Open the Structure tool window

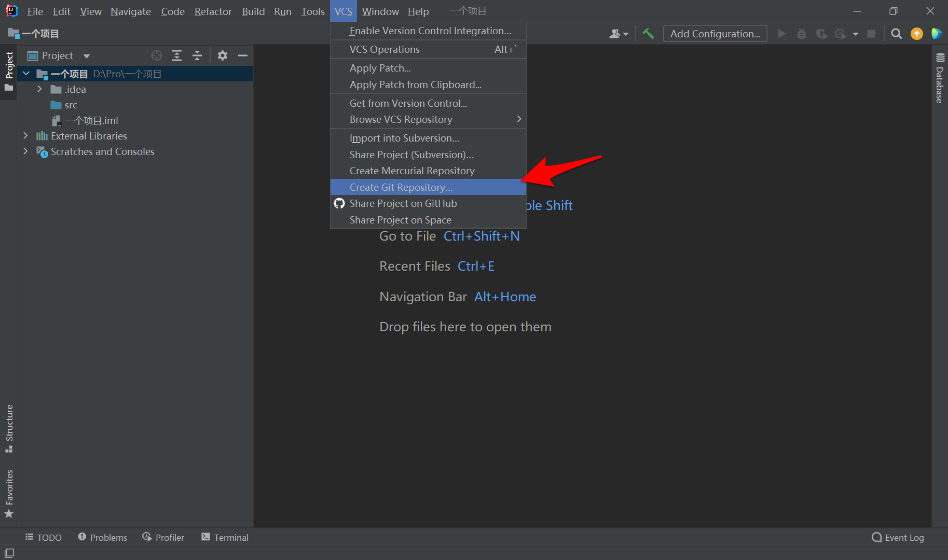pyautogui.click(x=9, y=428)
